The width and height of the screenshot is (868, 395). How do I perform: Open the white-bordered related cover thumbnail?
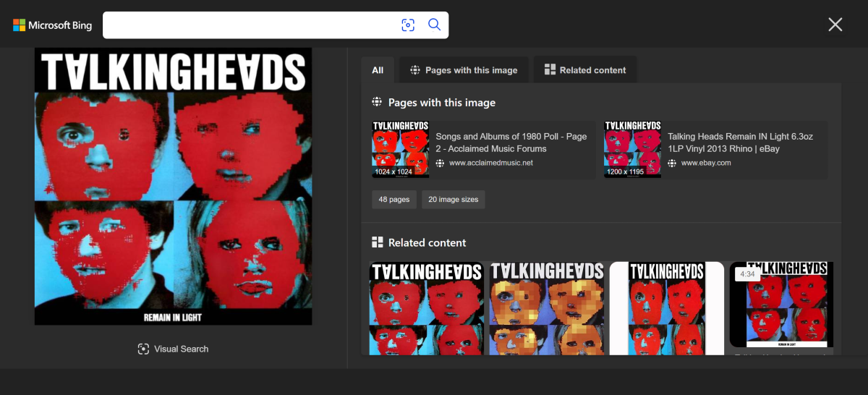667,308
